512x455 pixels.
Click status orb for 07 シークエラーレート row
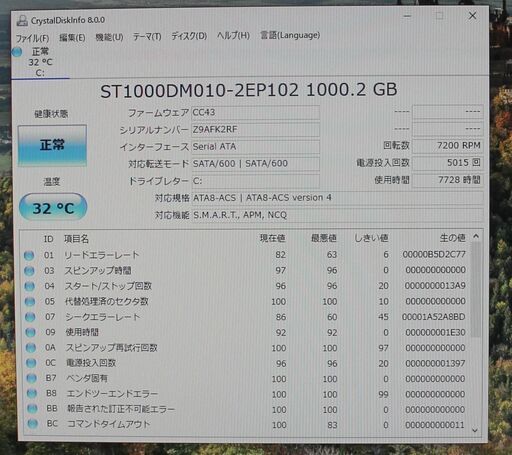click(x=30, y=317)
